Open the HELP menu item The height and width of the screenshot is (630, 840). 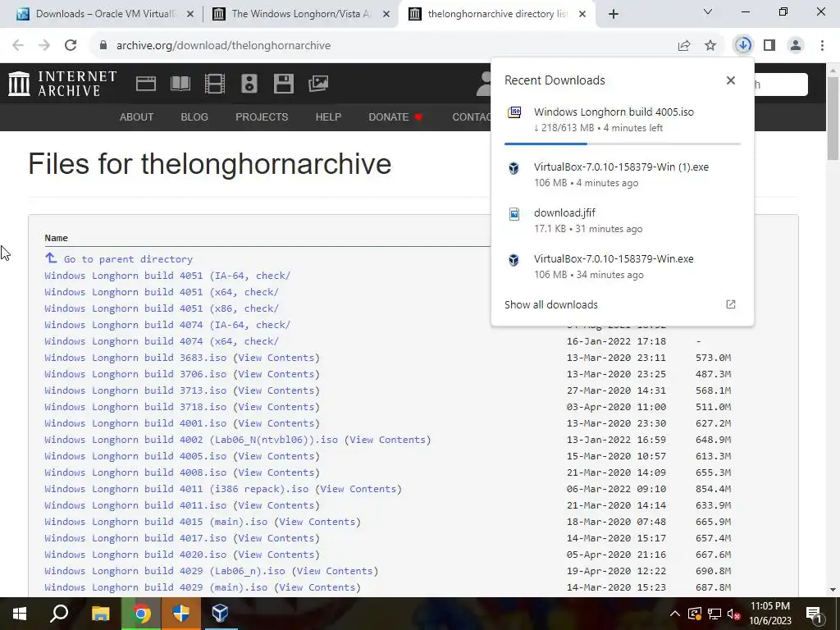[x=328, y=116]
